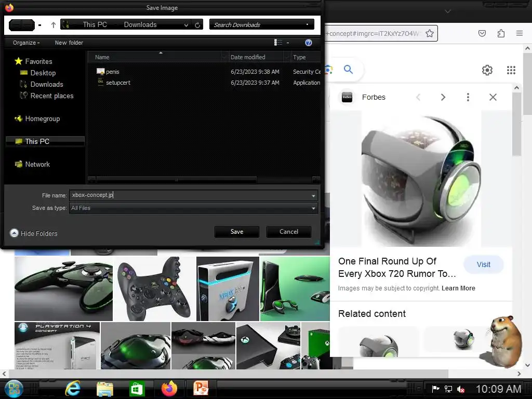Click muted volume tray icon
Screen dimensions: 532x399
coord(460,389)
